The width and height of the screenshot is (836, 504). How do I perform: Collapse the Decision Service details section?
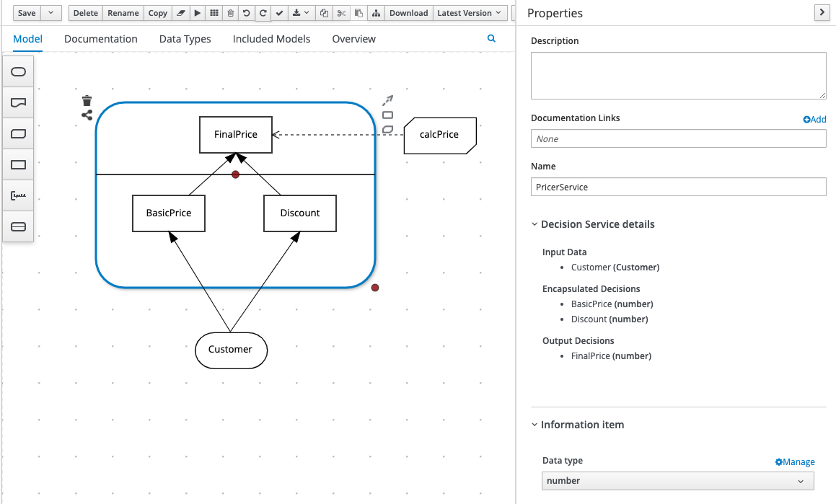click(x=534, y=224)
